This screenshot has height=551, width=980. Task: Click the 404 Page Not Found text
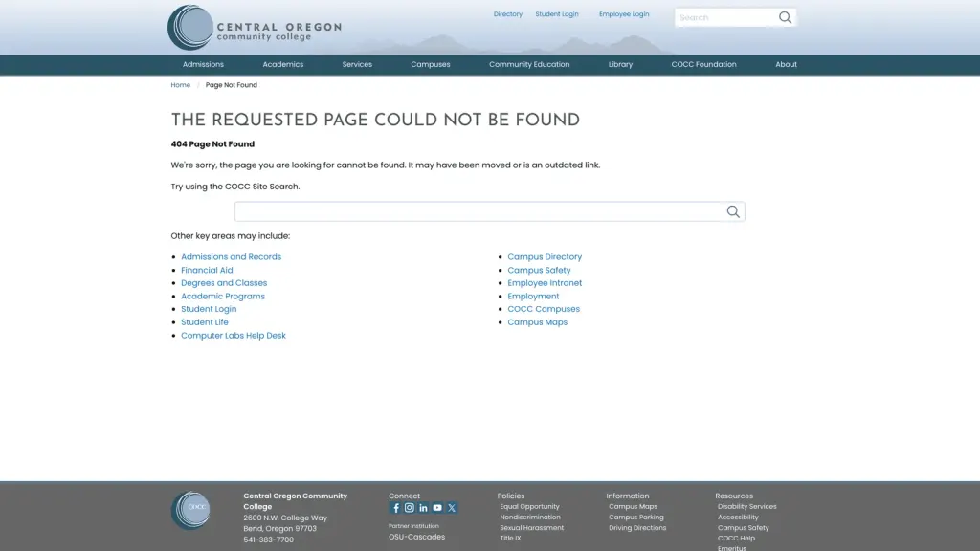[212, 144]
